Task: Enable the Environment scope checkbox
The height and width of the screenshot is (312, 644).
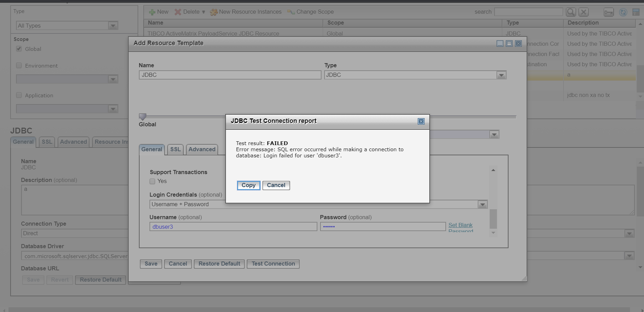Action: (x=19, y=65)
